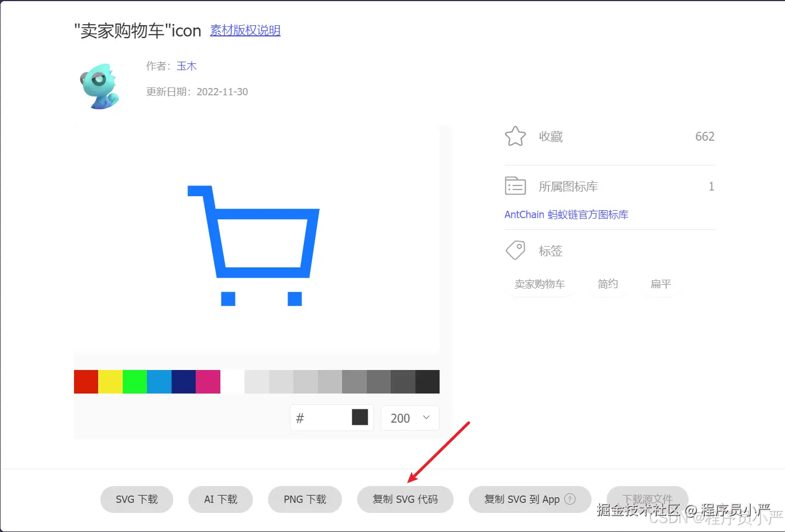Viewport: 785px width, 532px height.
Task: Open the 素材版权说明 copyright notice
Action: (245, 31)
